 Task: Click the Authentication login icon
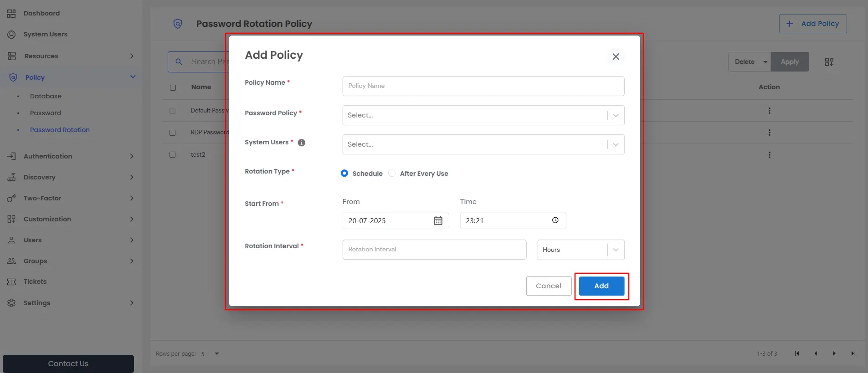point(11,156)
